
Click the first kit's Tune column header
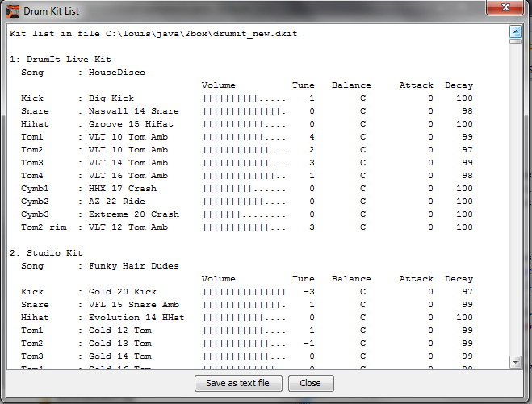click(x=304, y=85)
